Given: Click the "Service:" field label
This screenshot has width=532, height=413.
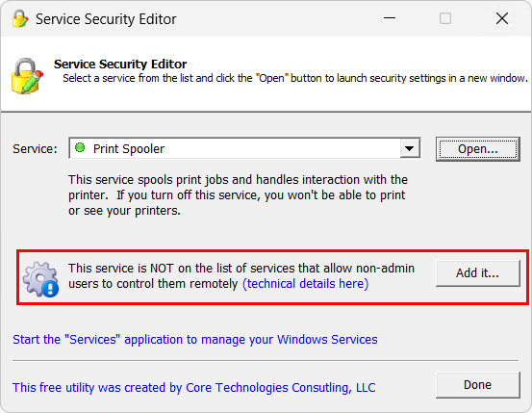Looking at the screenshot, I should tap(35, 149).
